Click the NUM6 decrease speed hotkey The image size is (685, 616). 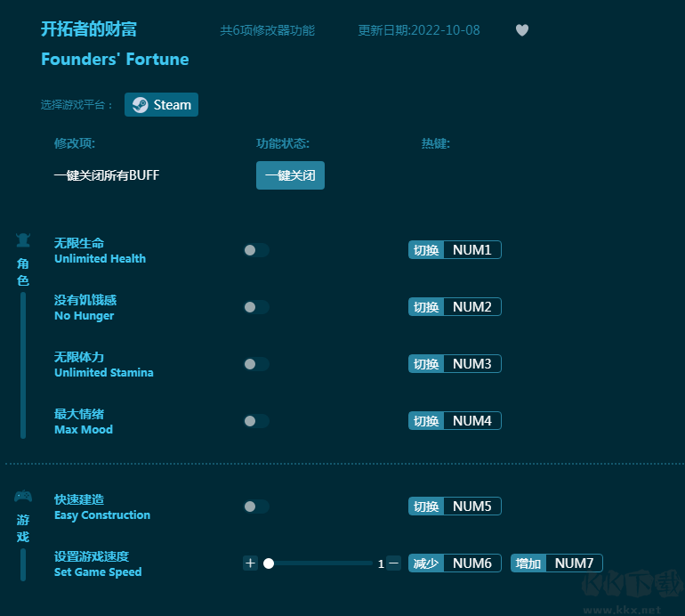[x=471, y=563]
